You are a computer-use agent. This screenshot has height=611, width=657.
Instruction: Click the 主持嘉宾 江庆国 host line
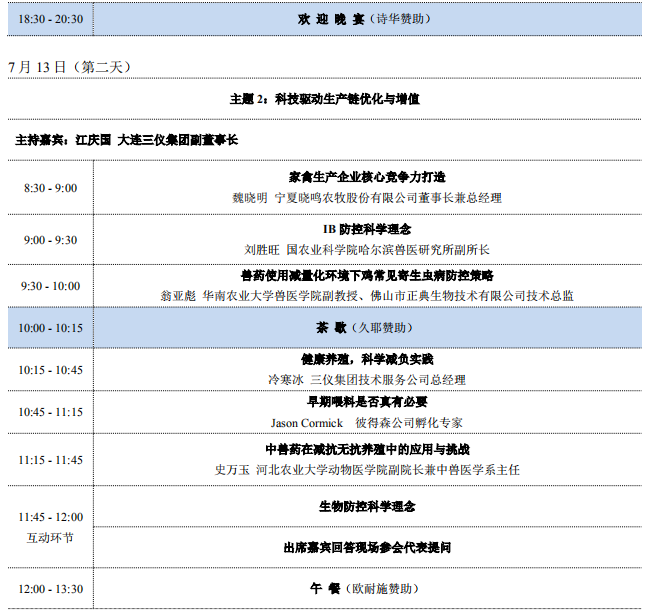tap(126, 140)
